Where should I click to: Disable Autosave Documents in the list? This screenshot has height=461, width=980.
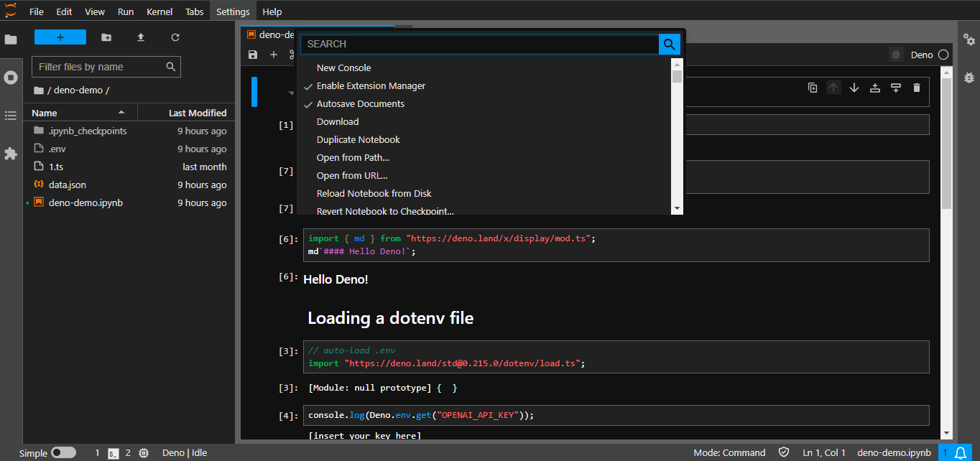click(360, 104)
